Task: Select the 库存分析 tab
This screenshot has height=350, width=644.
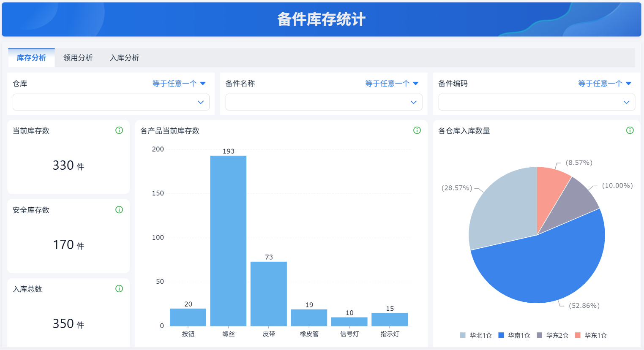Action: (x=31, y=58)
